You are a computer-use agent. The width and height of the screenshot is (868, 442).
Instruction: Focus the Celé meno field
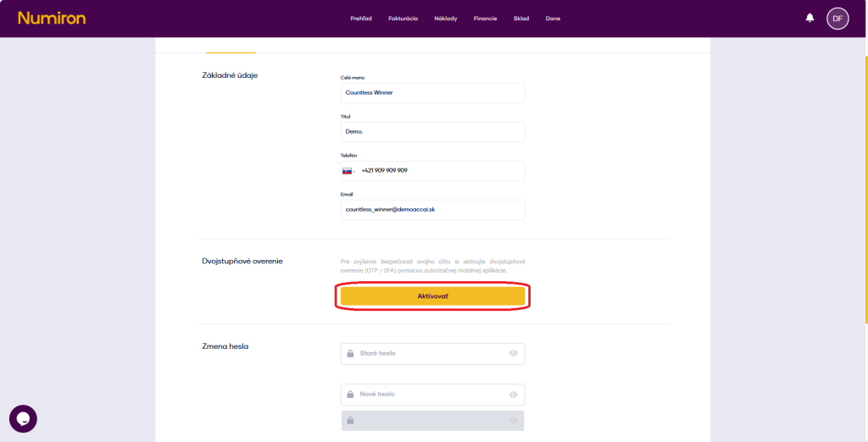click(x=432, y=92)
